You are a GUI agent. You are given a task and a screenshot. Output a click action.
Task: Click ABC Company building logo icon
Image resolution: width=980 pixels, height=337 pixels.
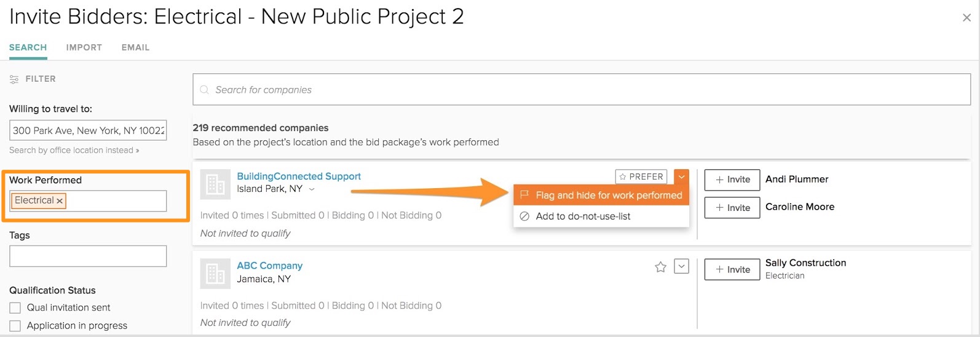coord(215,273)
